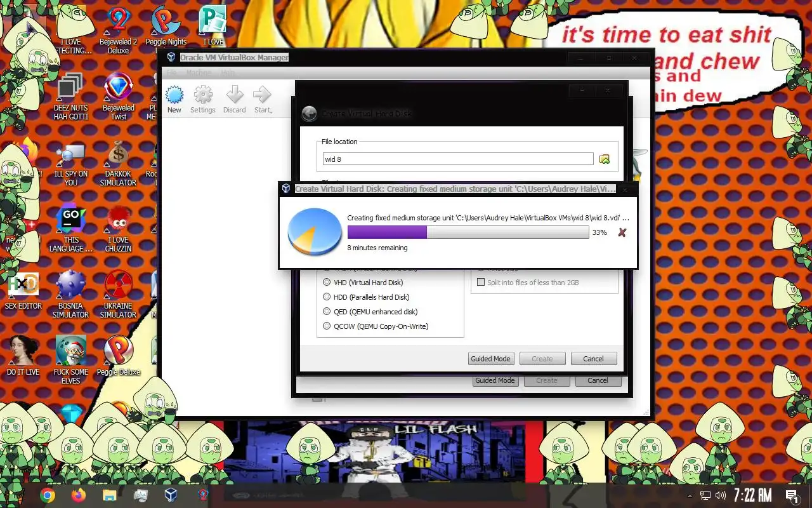Click the File location text field
812x508 pixels.
[x=458, y=159]
